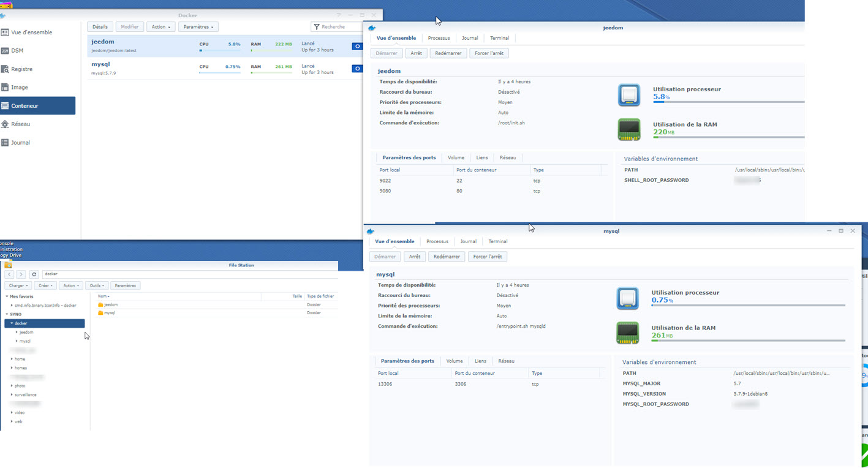868x468 pixels.
Task: Toggle the jeedom container power switch
Action: (357, 47)
